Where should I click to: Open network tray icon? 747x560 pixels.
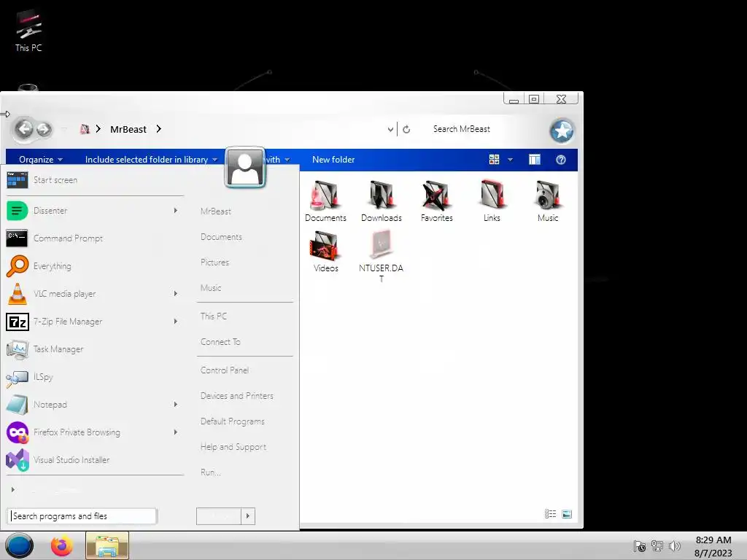click(x=657, y=546)
